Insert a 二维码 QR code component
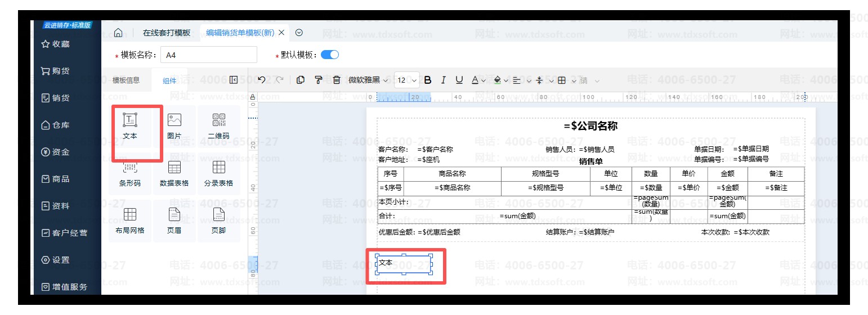Image resolution: width=868 pixels, height=315 pixels. tap(218, 126)
